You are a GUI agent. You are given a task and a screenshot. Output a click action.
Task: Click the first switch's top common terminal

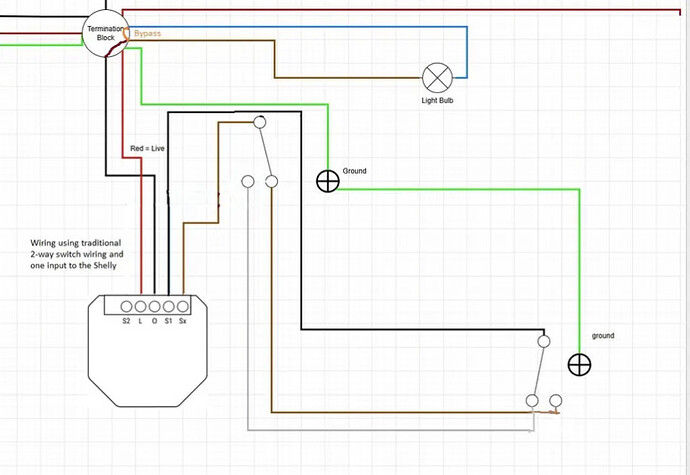tap(260, 122)
